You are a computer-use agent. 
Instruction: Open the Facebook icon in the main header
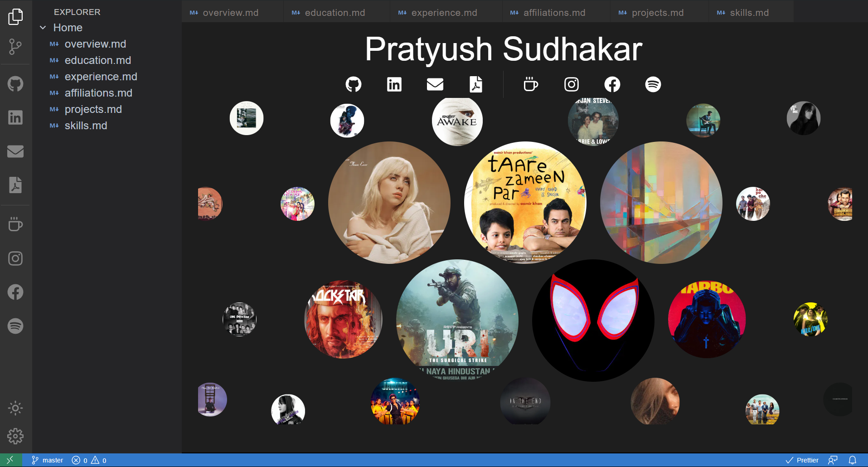tap(612, 84)
